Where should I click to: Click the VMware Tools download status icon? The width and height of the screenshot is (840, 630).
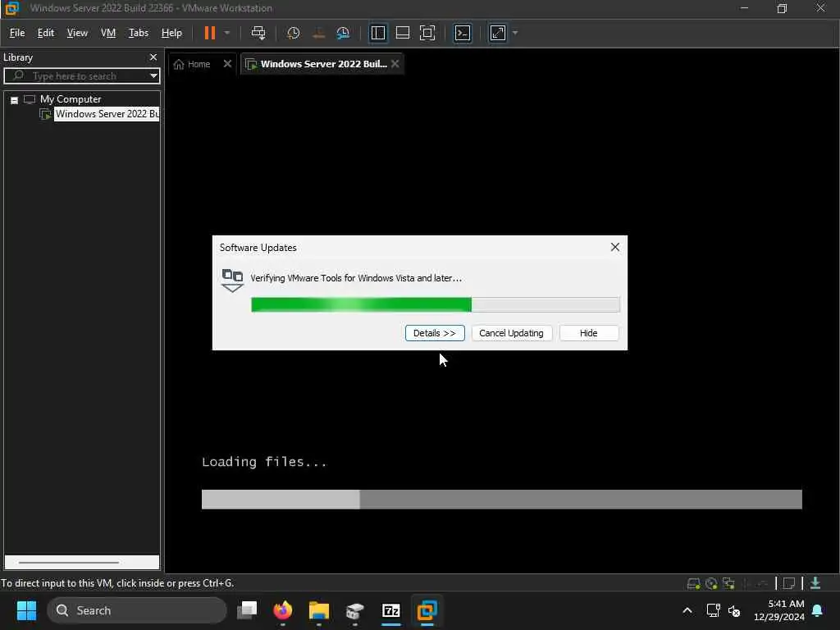815,583
